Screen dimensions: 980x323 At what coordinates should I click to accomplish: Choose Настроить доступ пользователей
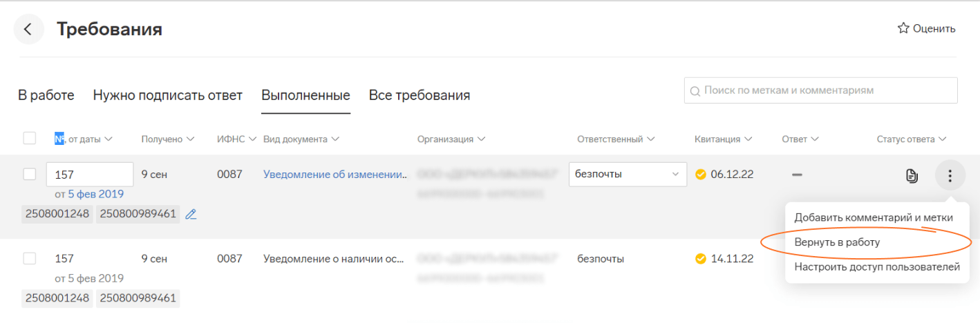[877, 266]
